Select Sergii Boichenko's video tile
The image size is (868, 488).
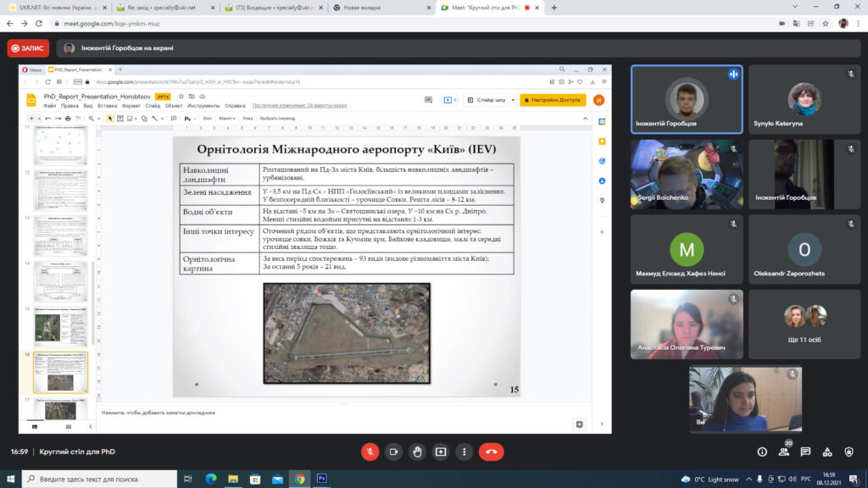pyautogui.click(x=687, y=175)
